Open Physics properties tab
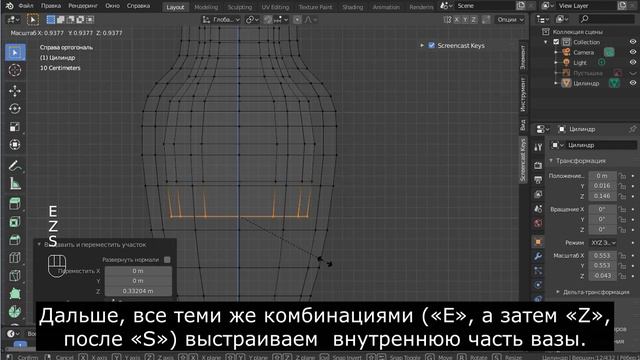The width and height of the screenshot is (640, 360). pyautogui.click(x=538, y=285)
